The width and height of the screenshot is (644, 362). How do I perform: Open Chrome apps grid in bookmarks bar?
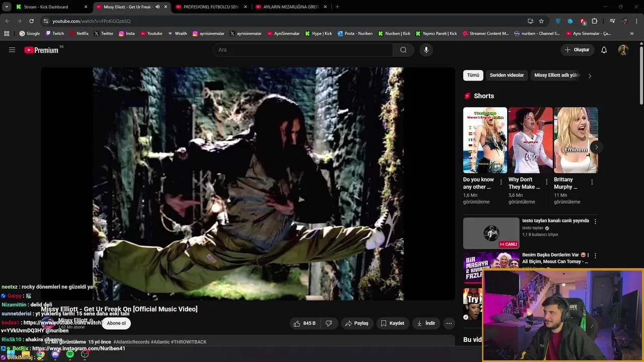(x=7, y=34)
